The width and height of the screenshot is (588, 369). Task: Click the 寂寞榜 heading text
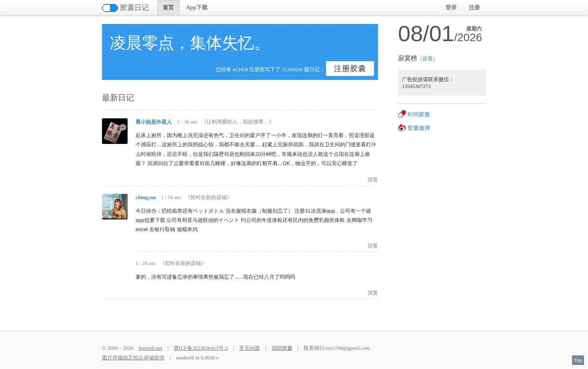tap(408, 58)
